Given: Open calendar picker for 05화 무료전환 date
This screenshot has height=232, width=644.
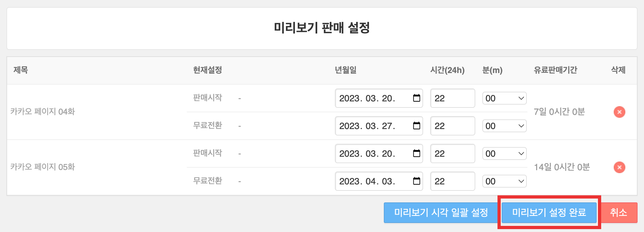Looking at the screenshot, I should pos(416,181).
